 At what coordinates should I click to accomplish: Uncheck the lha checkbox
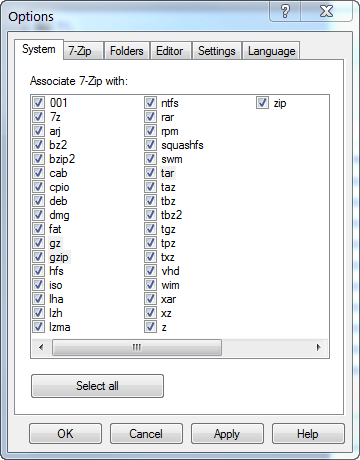click(x=38, y=299)
